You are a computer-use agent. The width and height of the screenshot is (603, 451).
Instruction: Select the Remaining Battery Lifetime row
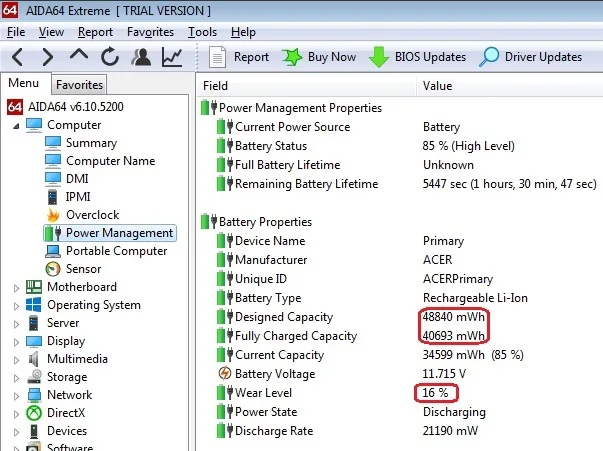pos(401,184)
